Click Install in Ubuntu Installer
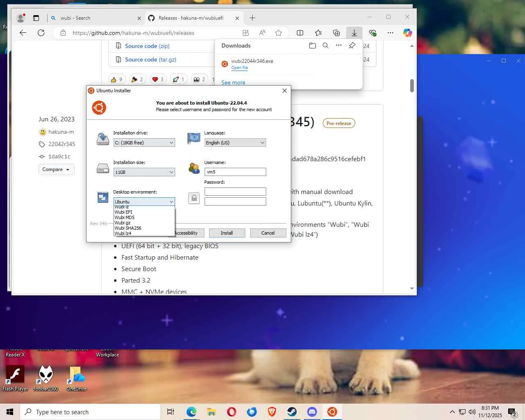The width and height of the screenshot is (525, 420). (x=227, y=233)
